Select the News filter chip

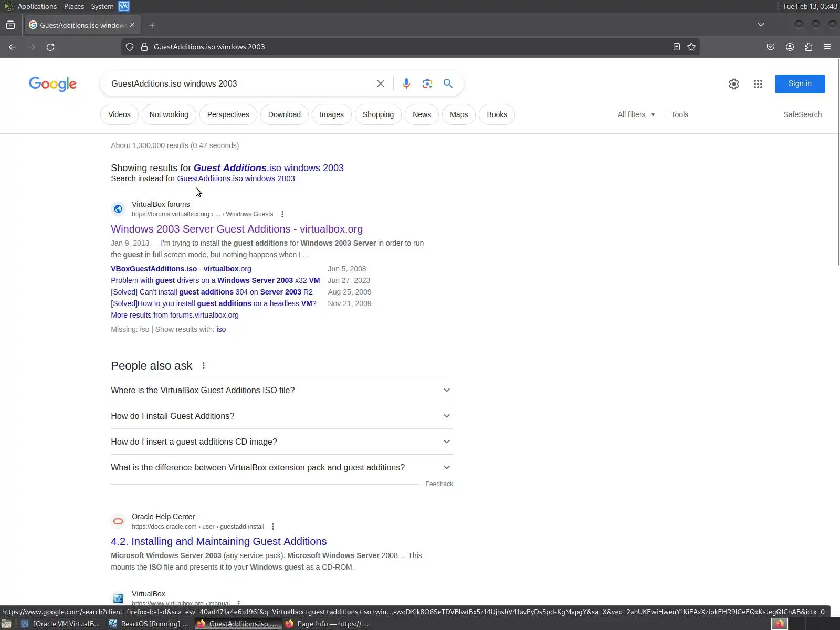pyautogui.click(x=422, y=114)
